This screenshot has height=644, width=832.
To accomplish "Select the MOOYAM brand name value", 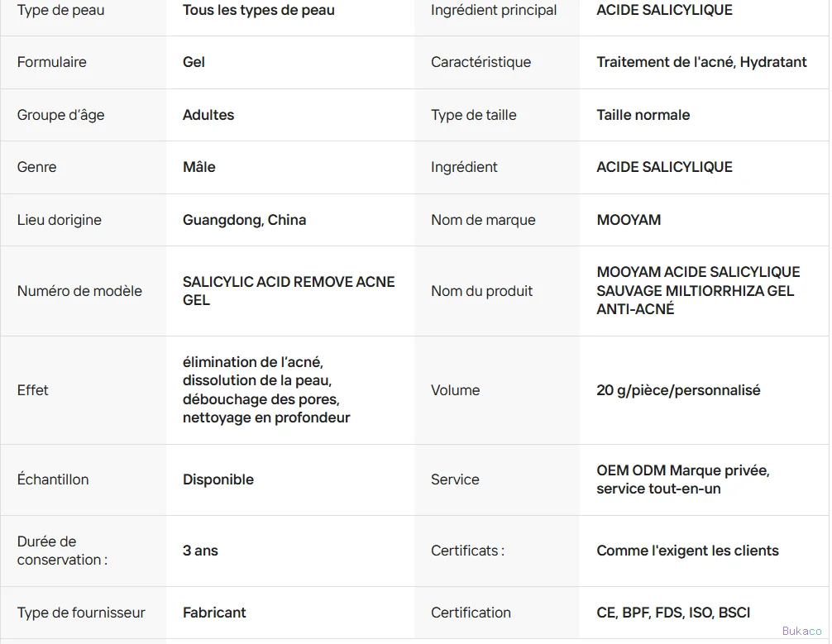I will coord(629,220).
